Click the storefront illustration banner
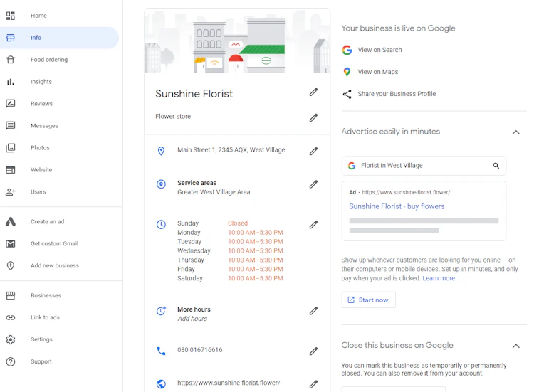Viewport: 534px width, 392px height. (237, 41)
